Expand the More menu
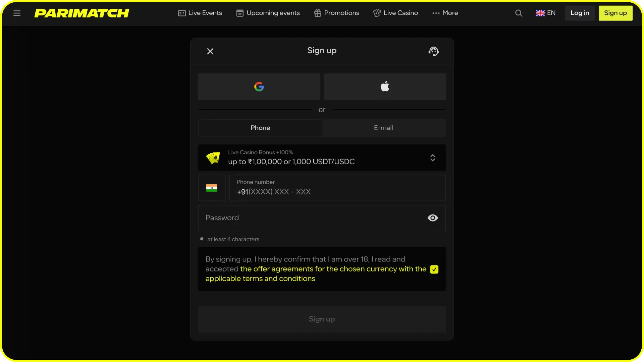 pos(445,13)
